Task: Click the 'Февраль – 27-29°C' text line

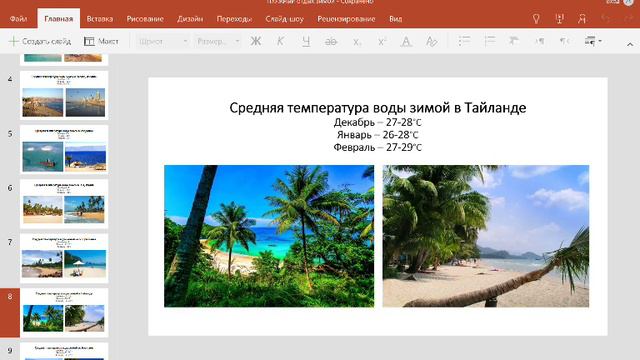Action: pos(378,147)
